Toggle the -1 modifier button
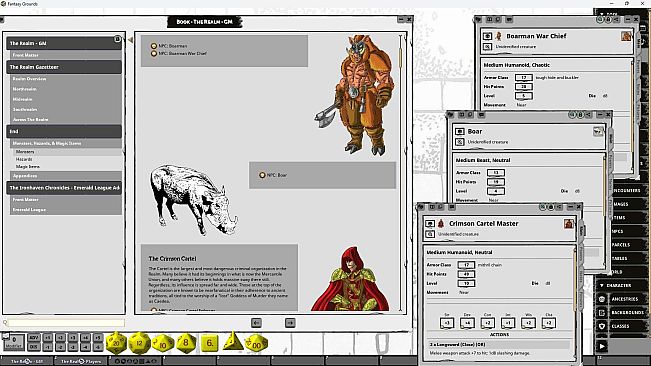This screenshot has width=651, height=366. pos(48,346)
